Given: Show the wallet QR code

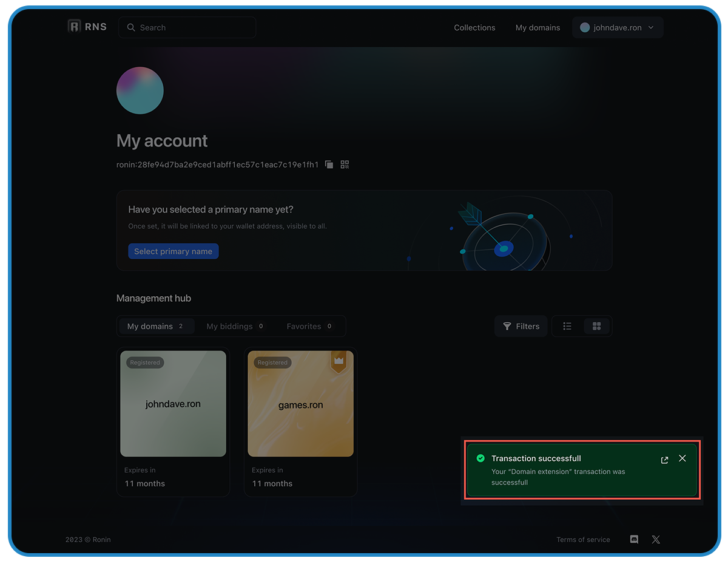Looking at the screenshot, I should [x=345, y=165].
